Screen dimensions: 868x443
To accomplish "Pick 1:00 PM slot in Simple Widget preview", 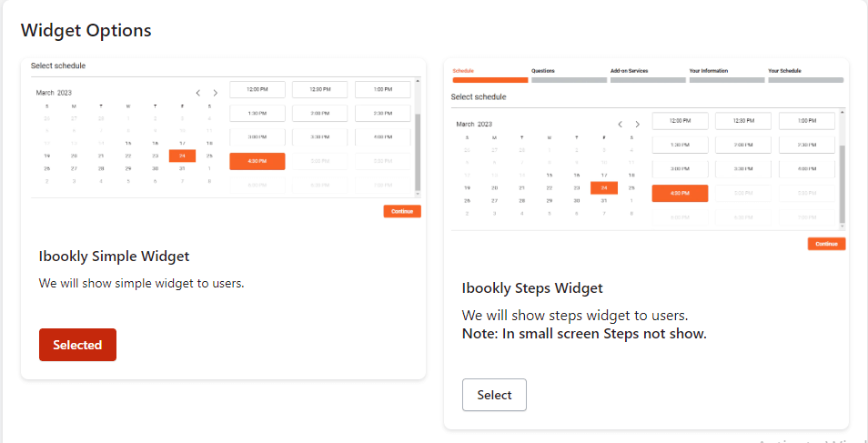I will point(382,89).
